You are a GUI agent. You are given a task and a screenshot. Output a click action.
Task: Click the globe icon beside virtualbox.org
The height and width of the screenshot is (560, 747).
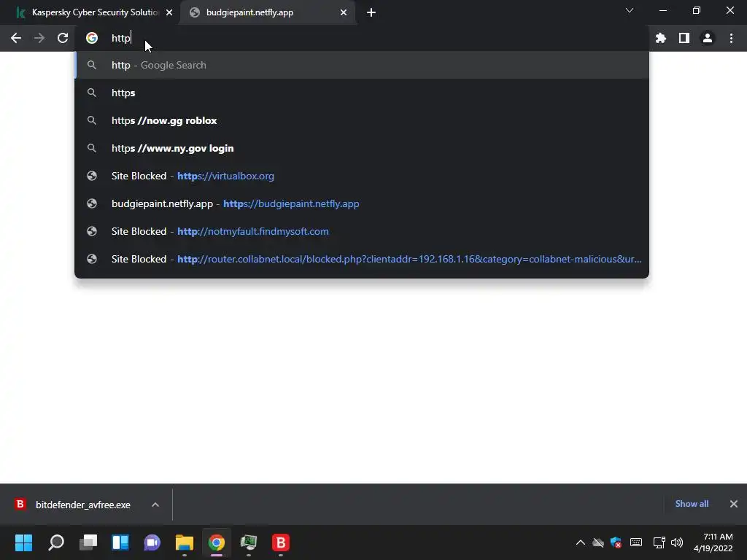tap(92, 176)
